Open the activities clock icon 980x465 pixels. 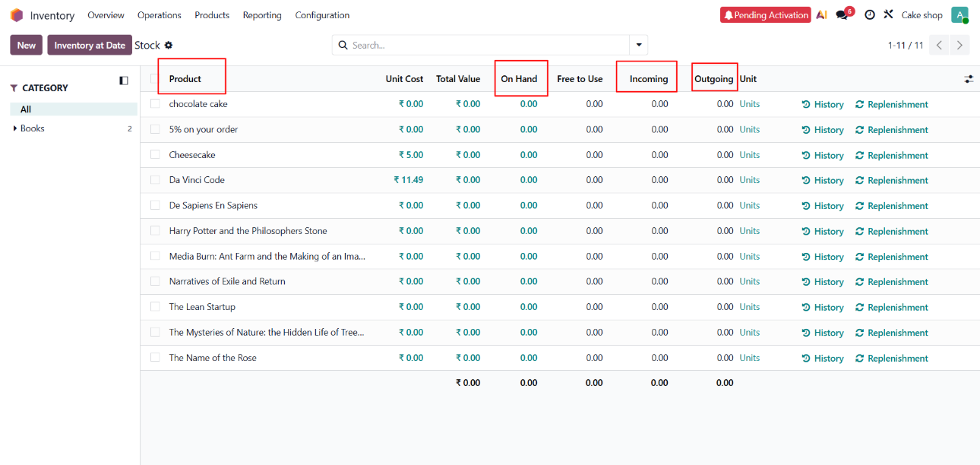click(870, 15)
